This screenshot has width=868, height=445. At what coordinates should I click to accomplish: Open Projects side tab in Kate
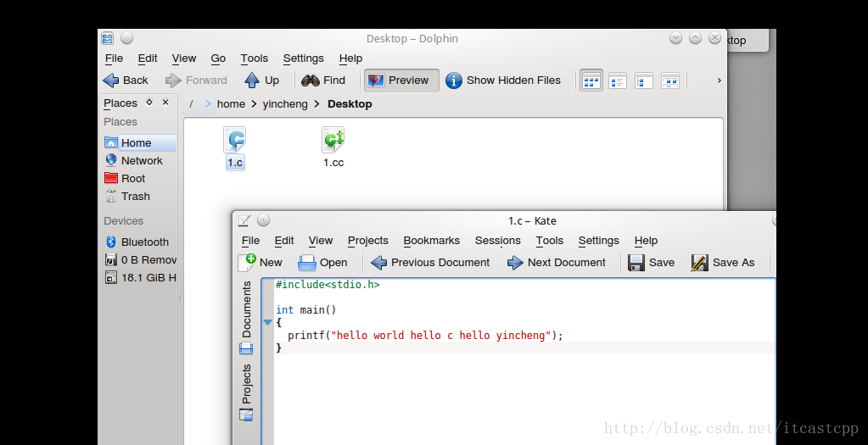(246, 392)
